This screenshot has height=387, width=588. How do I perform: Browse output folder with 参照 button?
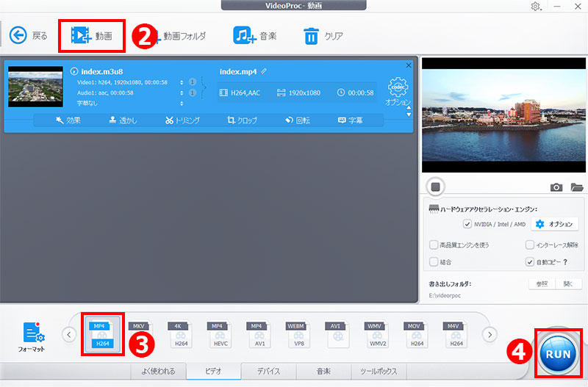tap(542, 284)
